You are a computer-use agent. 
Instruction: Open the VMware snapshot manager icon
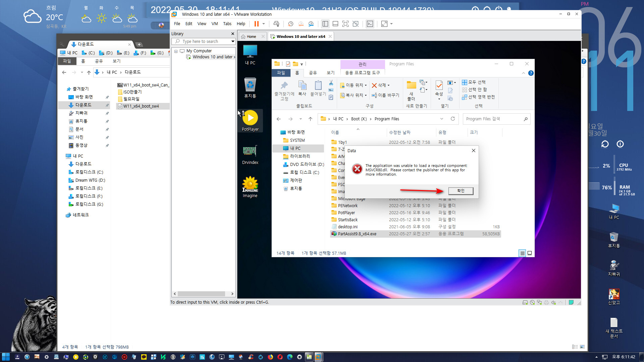click(x=311, y=24)
